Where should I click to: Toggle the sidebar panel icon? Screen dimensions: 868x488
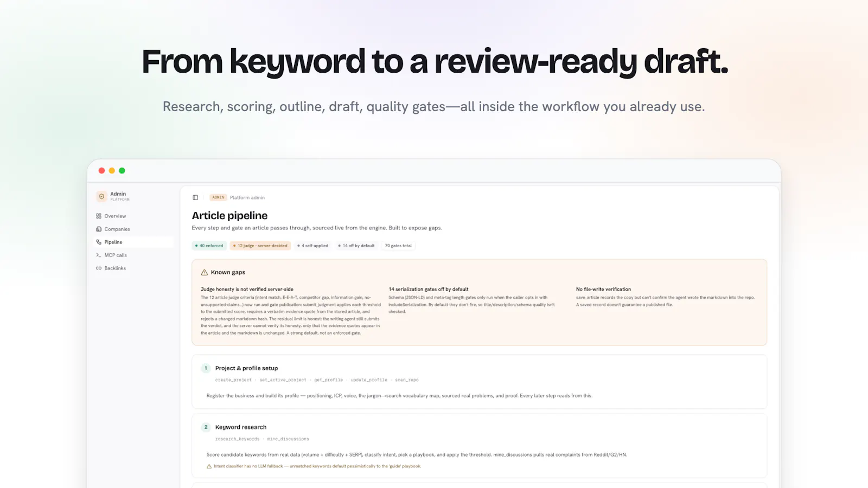(x=195, y=197)
